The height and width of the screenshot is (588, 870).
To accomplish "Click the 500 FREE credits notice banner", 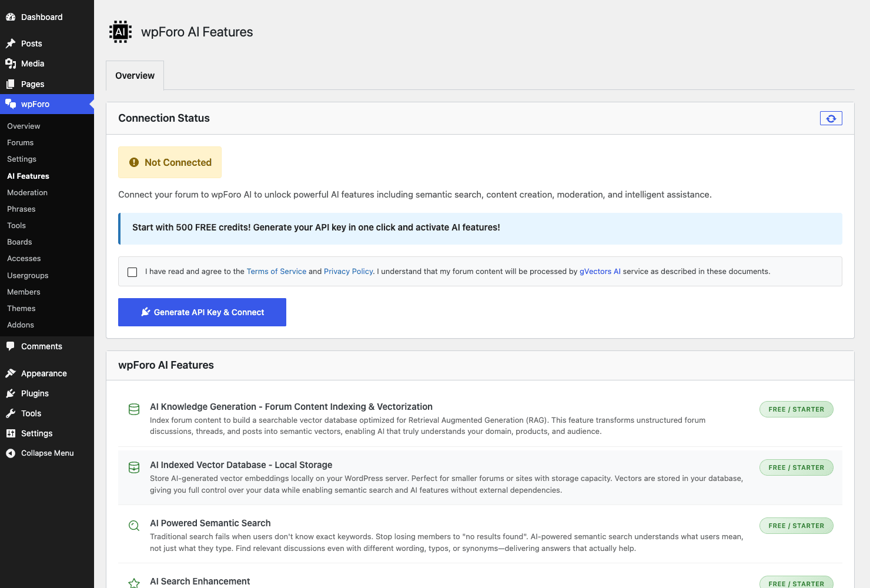I will click(480, 229).
